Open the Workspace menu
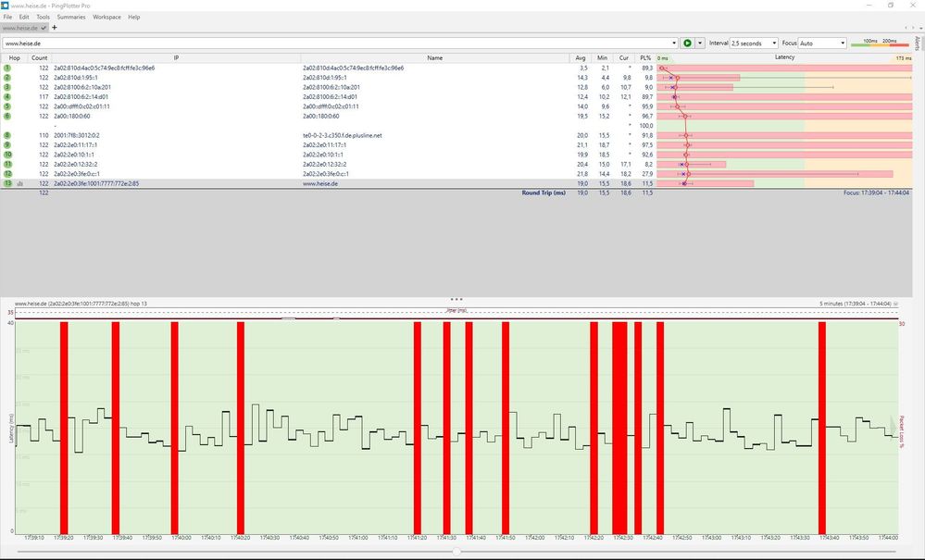This screenshot has height=560, width=925. click(106, 17)
